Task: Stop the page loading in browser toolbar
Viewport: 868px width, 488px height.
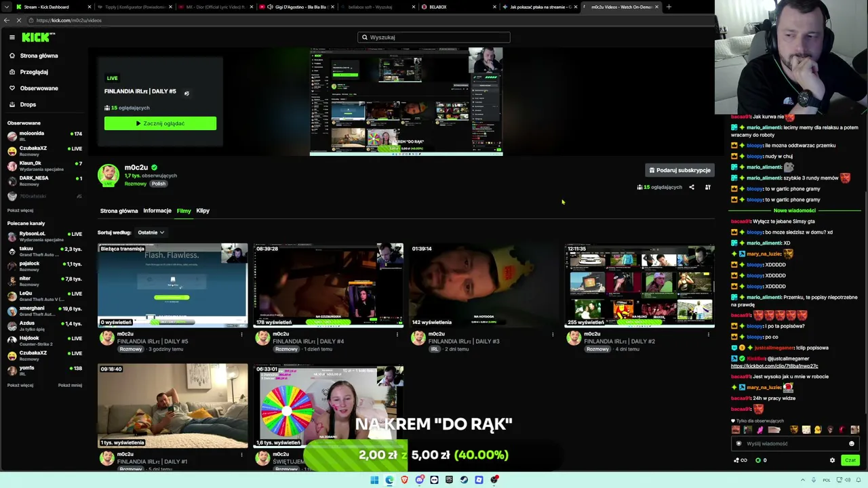Action: click(19, 20)
